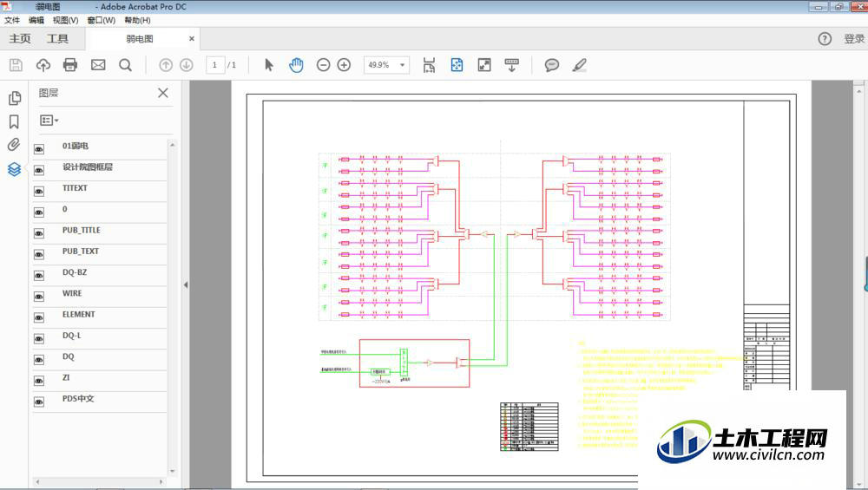The width and height of the screenshot is (868, 490).
Task: Open layers sidebar icon
Action: [15, 169]
